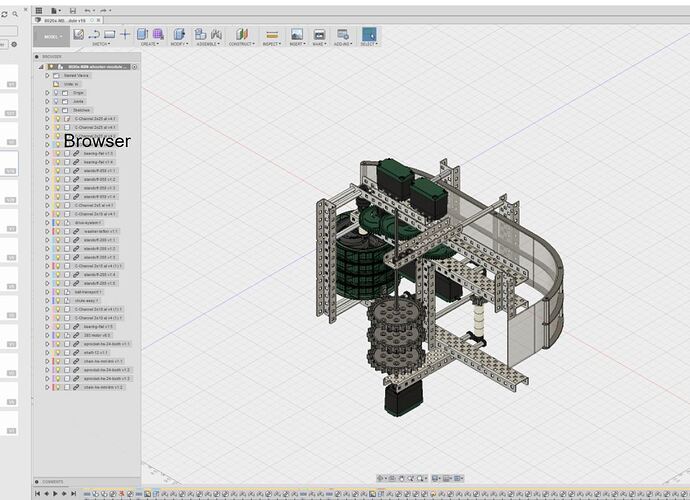Show the Origin folder via its lightbulb
The height and width of the screenshot is (500, 690).
(56, 93)
